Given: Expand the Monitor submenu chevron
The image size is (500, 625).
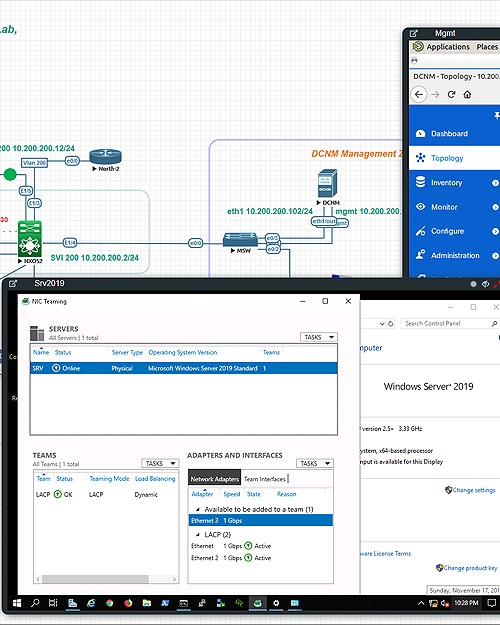Looking at the screenshot, I should pyautogui.click(x=495, y=207).
